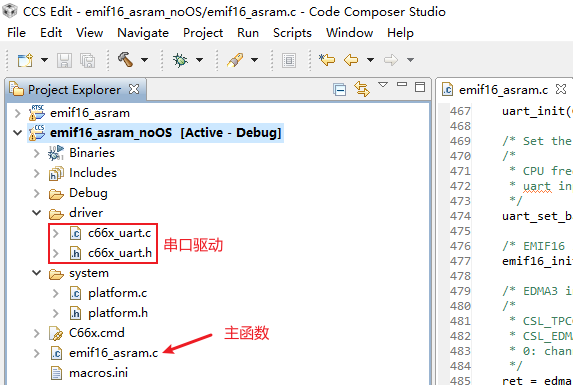Select the Project Explorer tab
573x385 pixels.
[x=74, y=89]
